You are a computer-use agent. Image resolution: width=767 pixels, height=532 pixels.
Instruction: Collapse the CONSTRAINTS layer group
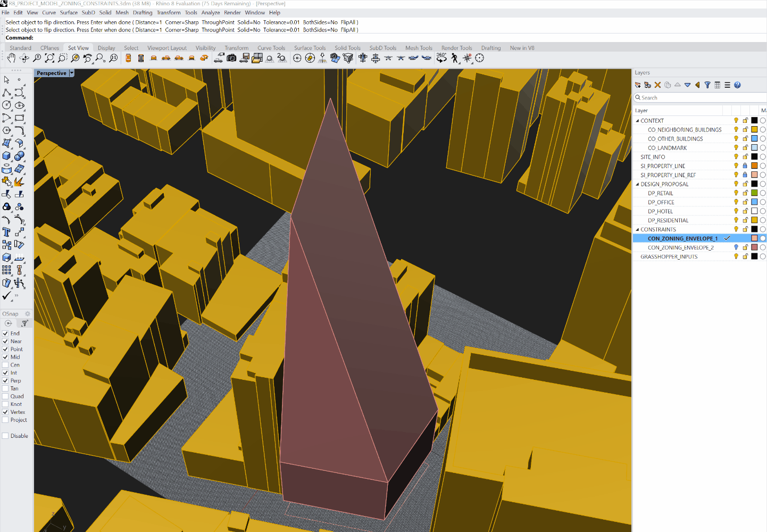tap(637, 229)
